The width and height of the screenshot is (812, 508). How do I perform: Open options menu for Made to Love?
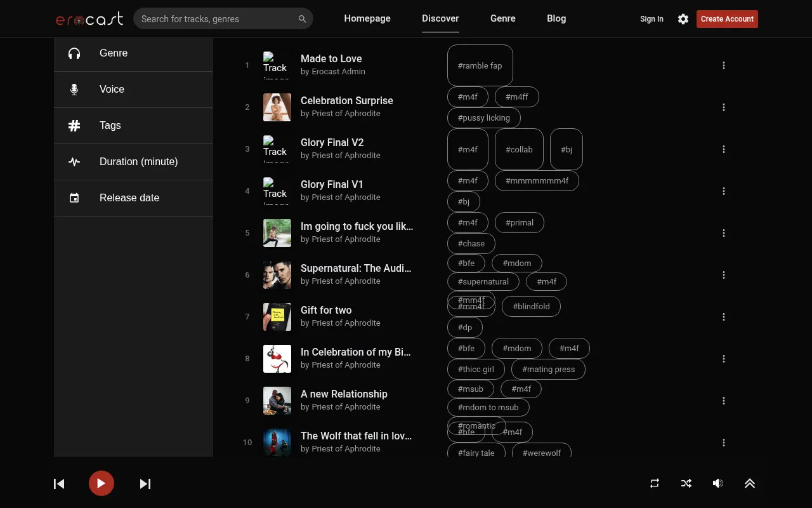pos(724,65)
